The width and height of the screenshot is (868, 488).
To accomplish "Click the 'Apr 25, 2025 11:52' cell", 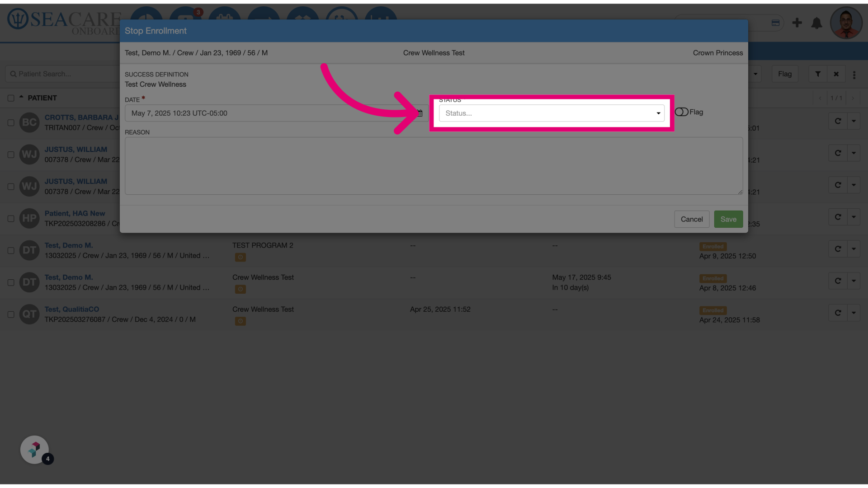I will point(440,309).
